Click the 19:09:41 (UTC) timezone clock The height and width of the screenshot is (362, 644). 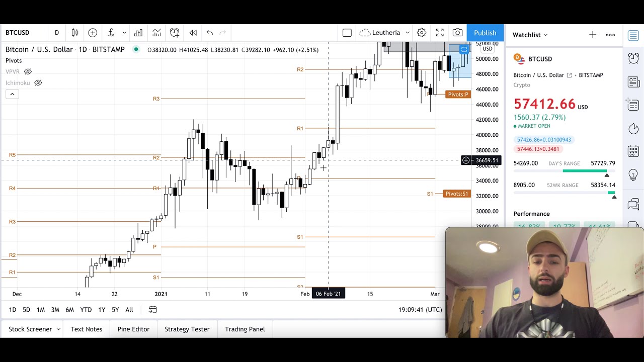click(x=420, y=310)
